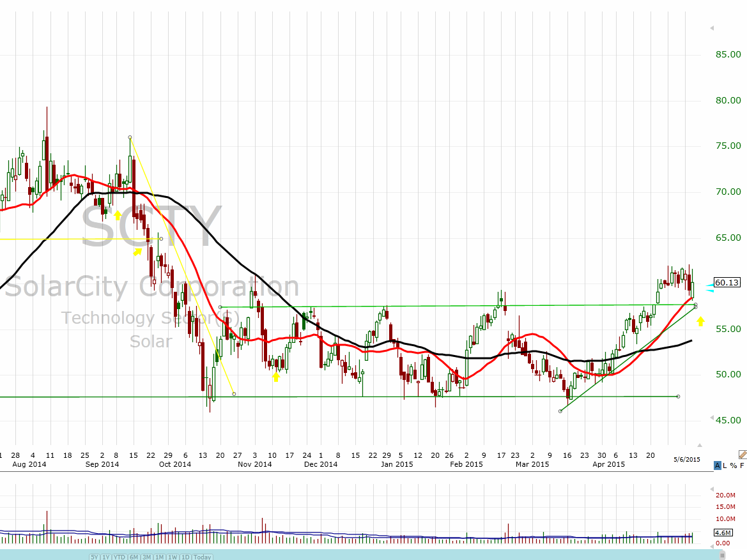Enable the A (arithmetic) scale mode
Screen dimensions: 747x560
(x=718, y=465)
